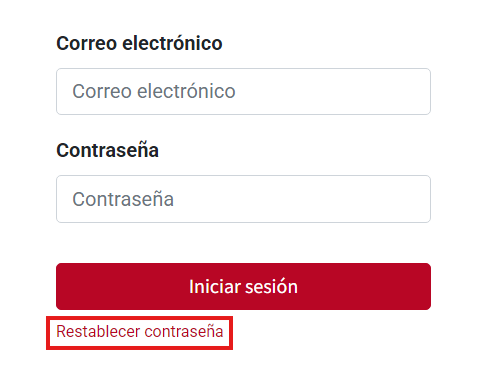Click the red Iniciar sesión button

(243, 286)
